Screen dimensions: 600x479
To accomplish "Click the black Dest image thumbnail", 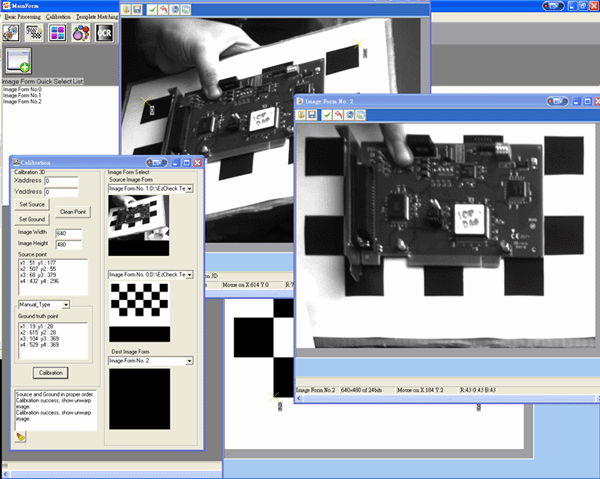I will pyautogui.click(x=140, y=399).
